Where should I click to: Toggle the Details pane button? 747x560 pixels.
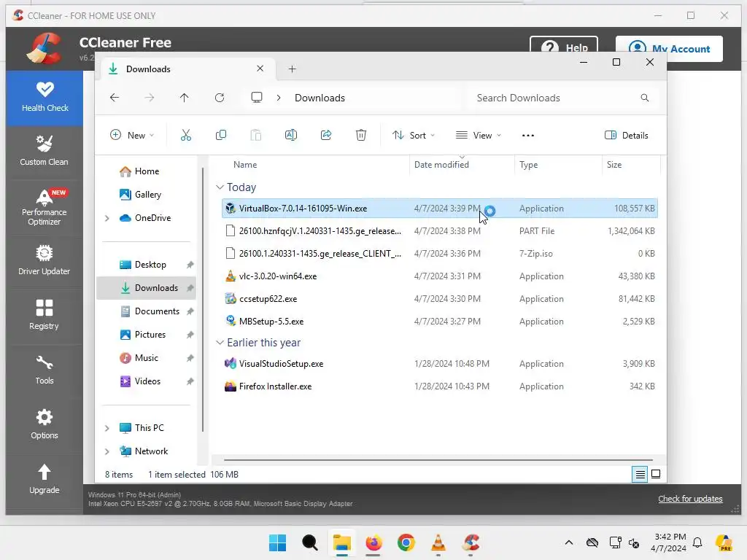(626, 135)
